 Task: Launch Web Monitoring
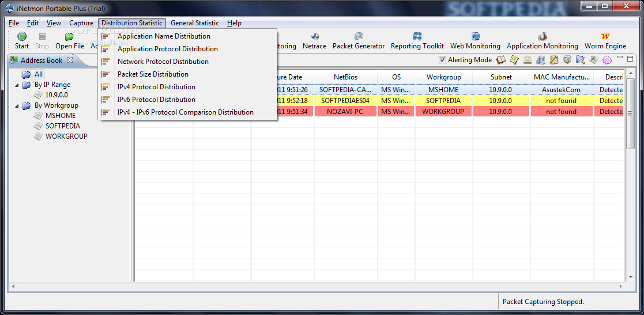tap(475, 41)
